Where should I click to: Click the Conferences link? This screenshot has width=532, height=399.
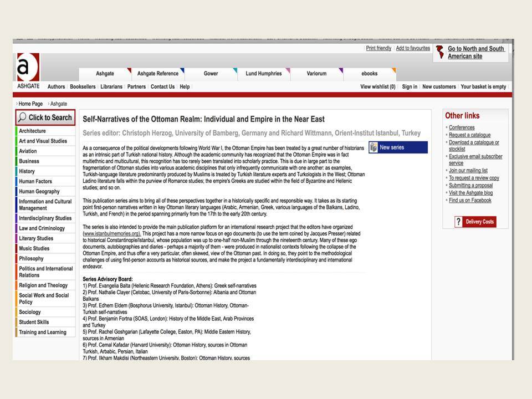pyautogui.click(x=462, y=127)
